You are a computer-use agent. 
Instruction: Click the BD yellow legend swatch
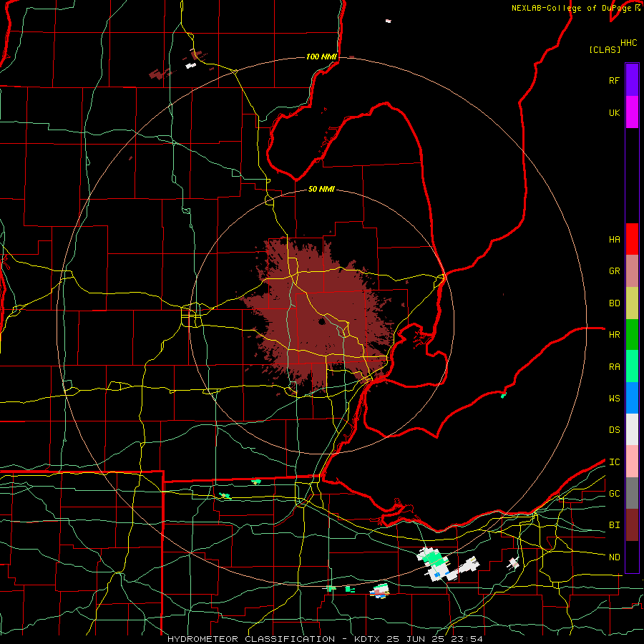[632, 303]
